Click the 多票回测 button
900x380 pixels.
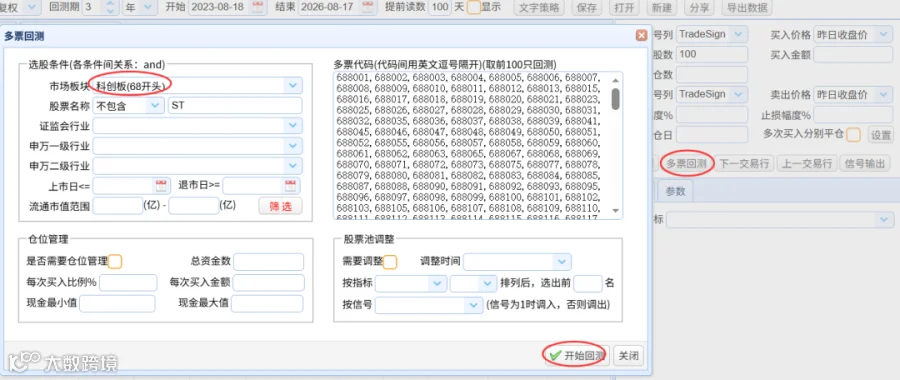click(x=687, y=163)
